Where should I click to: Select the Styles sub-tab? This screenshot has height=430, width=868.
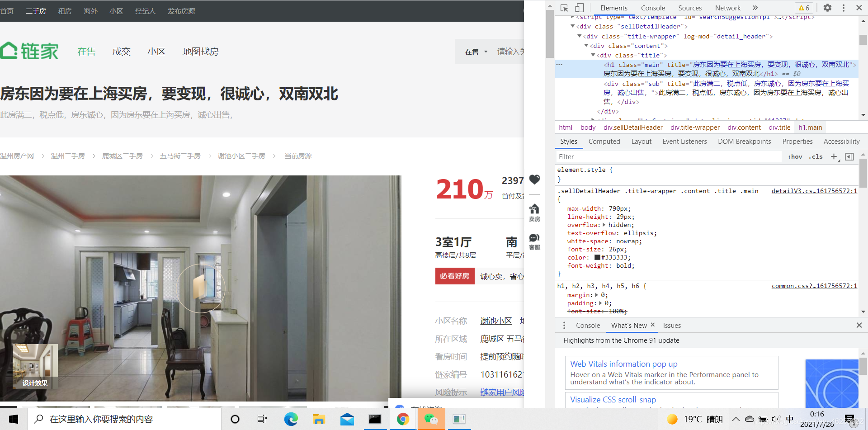(x=569, y=142)
